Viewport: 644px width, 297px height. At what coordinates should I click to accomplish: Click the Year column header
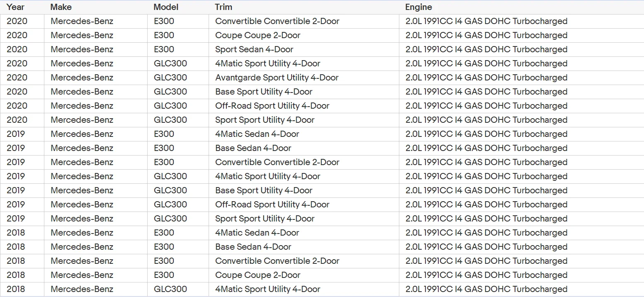[x=15, y=7]
